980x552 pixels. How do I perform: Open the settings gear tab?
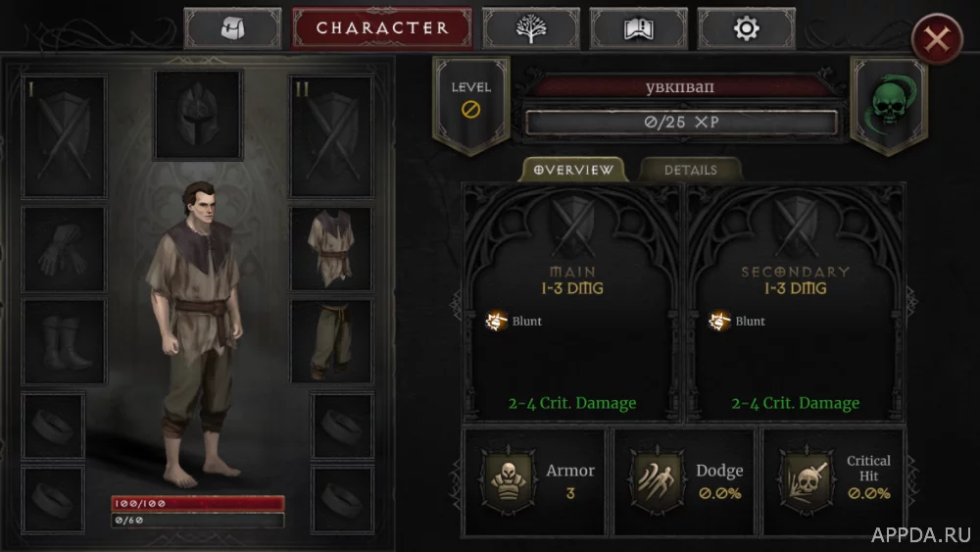pyautogui.click(x=746, y=28)
